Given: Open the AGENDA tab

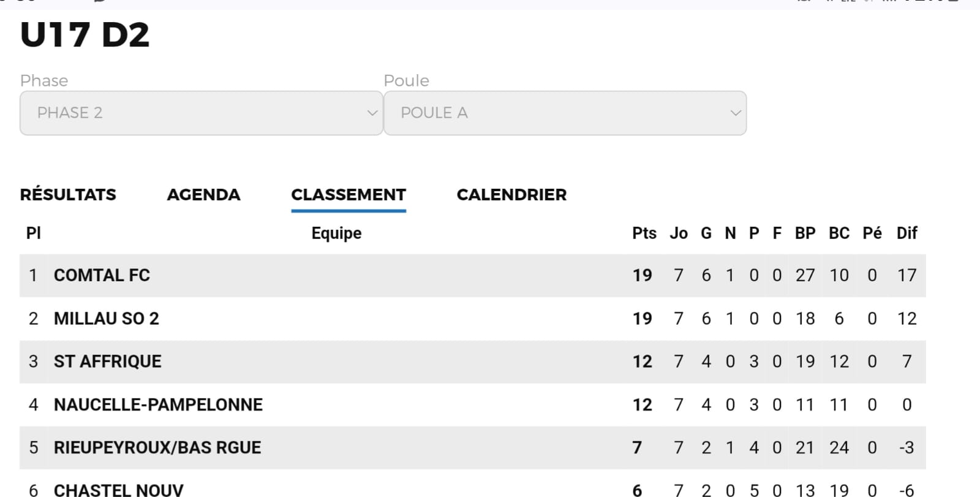Looking at the screenshot, I should (203, 195).
